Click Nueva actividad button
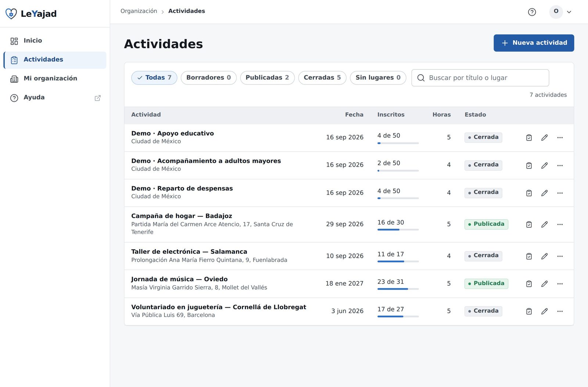The height and width of the screenshot is (387, 588). pyautogui.click(x=534, y=43)
